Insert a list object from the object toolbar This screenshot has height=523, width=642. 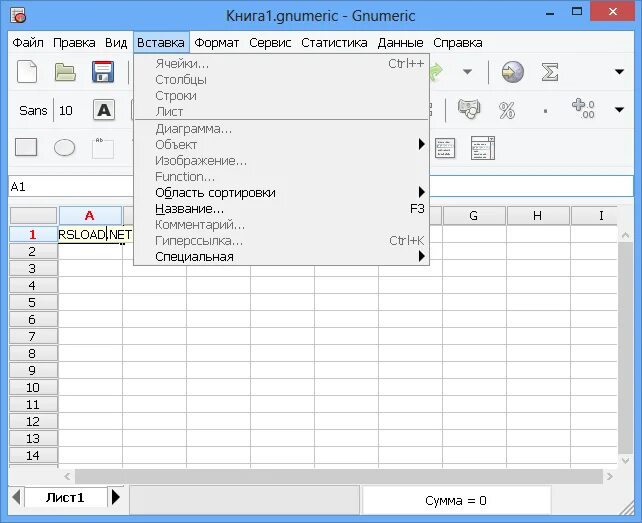point(445,148)
